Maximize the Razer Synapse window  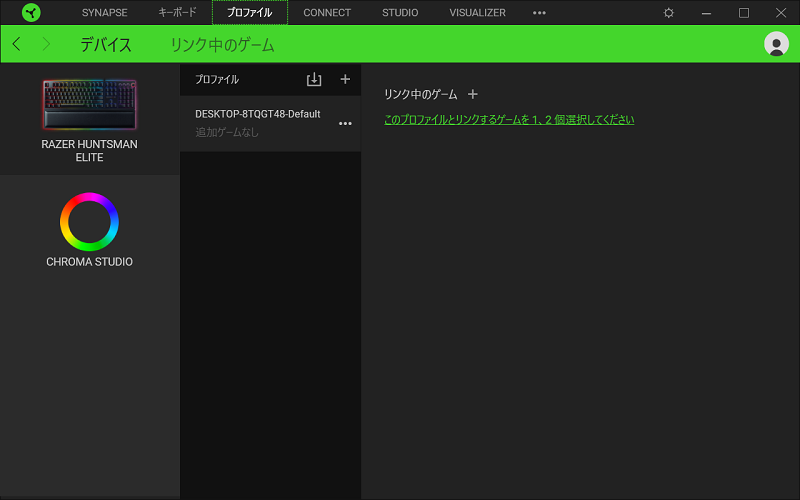(744, 13)
